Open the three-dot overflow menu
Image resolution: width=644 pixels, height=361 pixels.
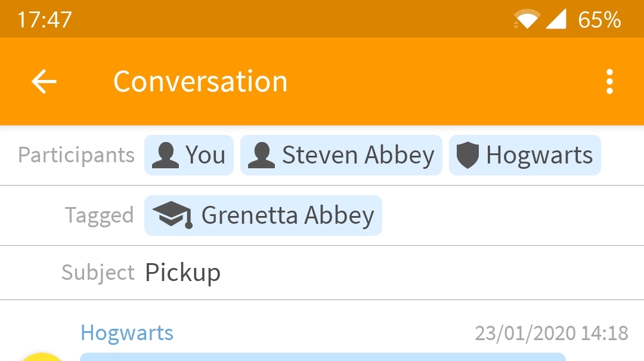click(x=609, y=82)
